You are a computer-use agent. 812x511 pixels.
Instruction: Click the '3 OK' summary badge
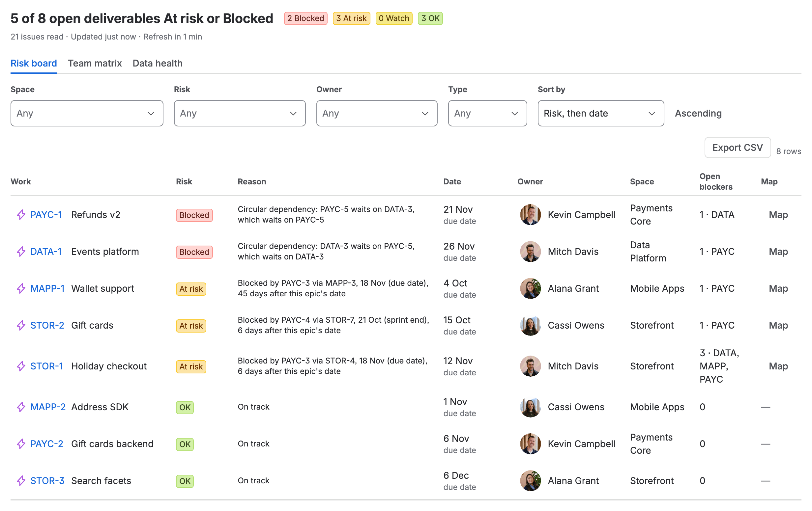430,18
